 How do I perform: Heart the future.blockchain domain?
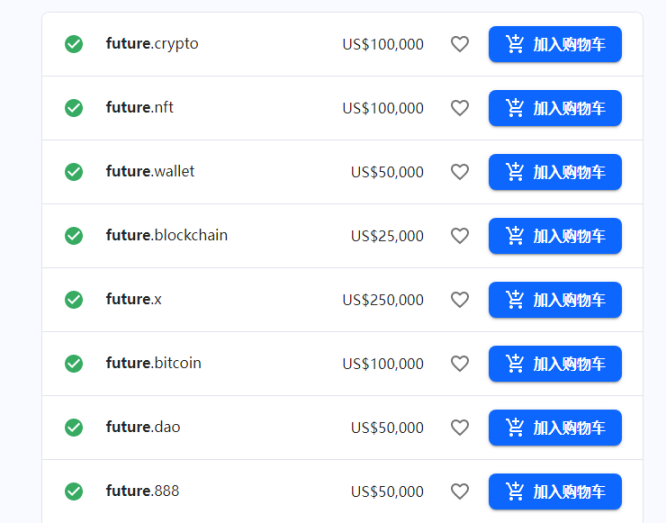tap(460, 236)
